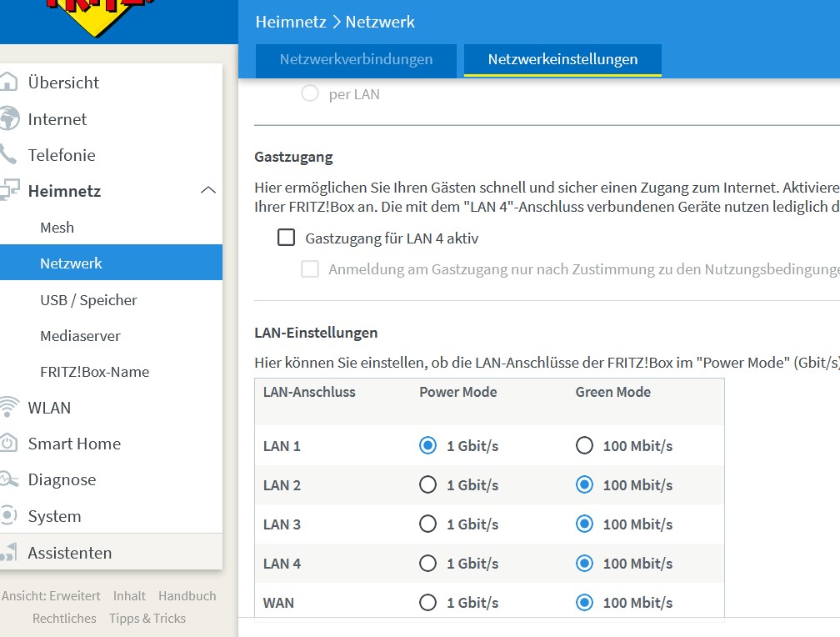This screenshot has height=637, width=840.
Task: Open Telefonie via the phone icon
Action: pos(12,155)
